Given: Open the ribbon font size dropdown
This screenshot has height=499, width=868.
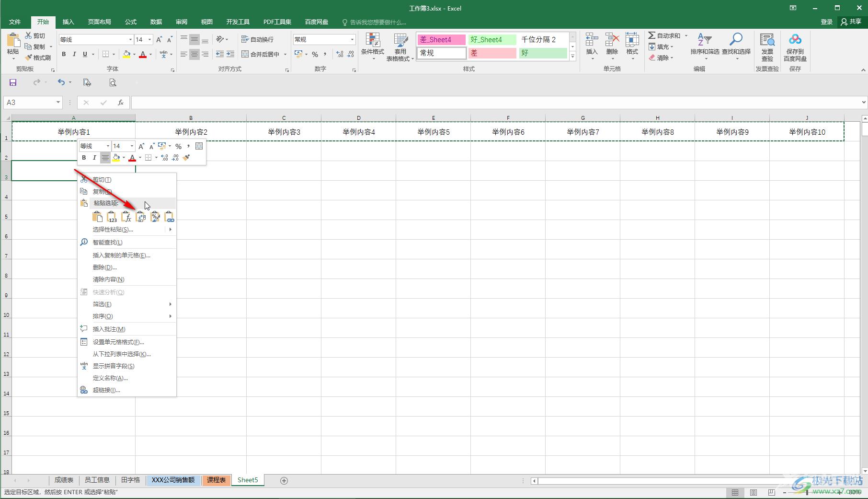Looking at the screenshot, I should [149, 39].
